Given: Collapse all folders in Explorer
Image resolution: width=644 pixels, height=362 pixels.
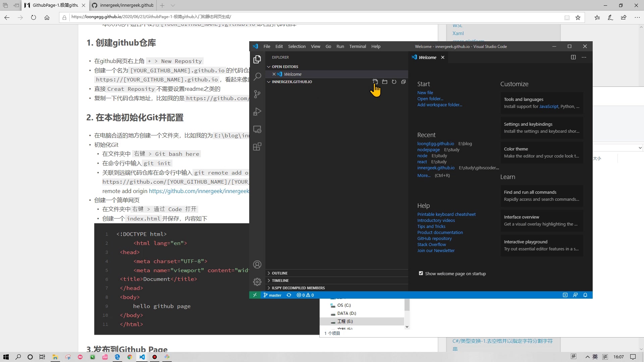Looking at the screenshot, I should (404, 82).
